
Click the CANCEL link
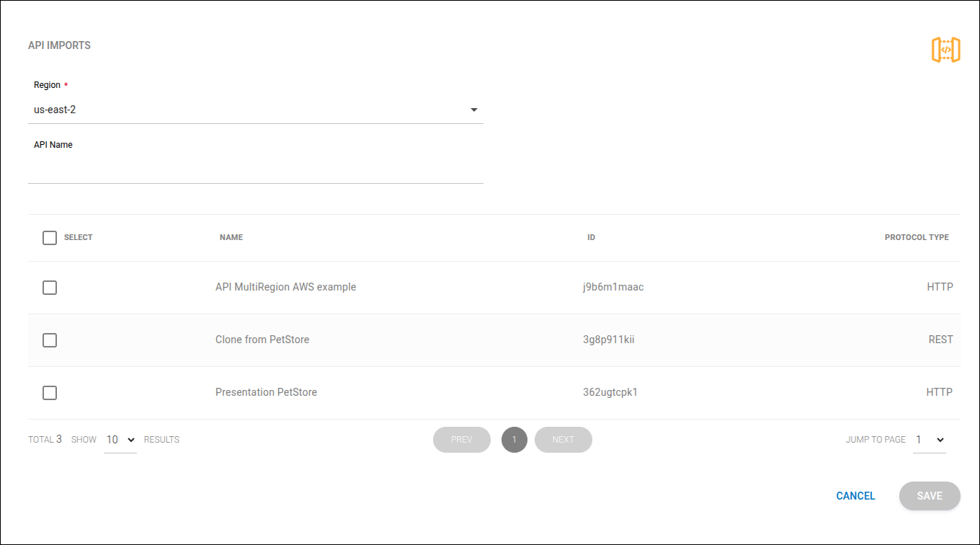(x=855, y=496)
